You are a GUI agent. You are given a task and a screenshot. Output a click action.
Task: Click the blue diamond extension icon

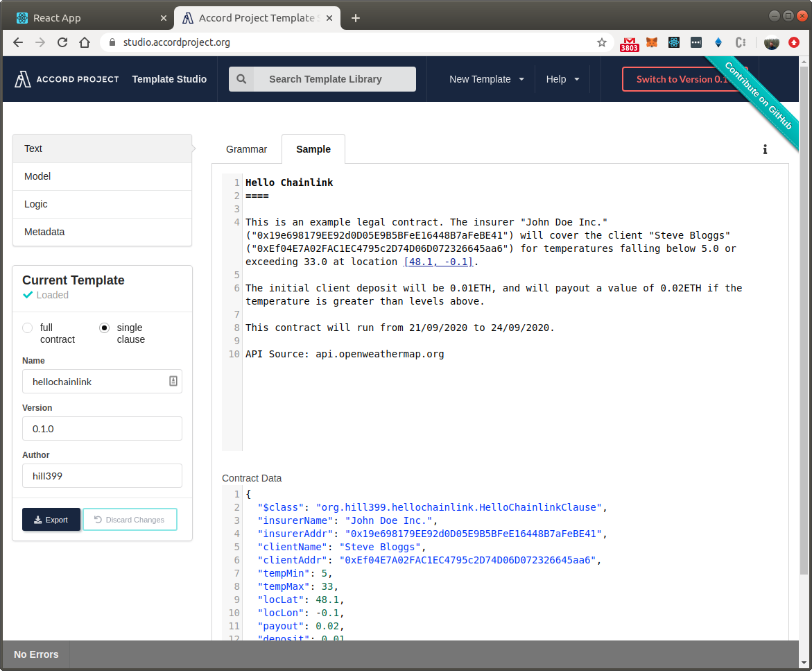718,42
